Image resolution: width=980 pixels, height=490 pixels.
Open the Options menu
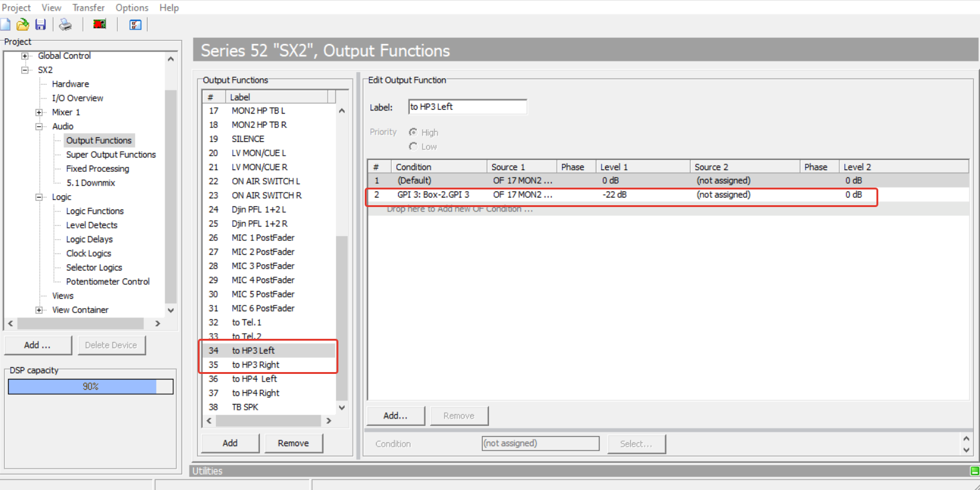point(132,8)
